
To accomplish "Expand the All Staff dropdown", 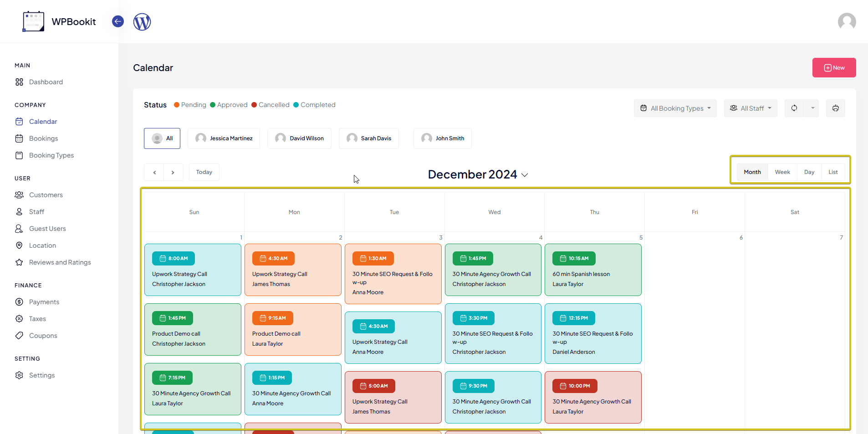I will (751, 108).
